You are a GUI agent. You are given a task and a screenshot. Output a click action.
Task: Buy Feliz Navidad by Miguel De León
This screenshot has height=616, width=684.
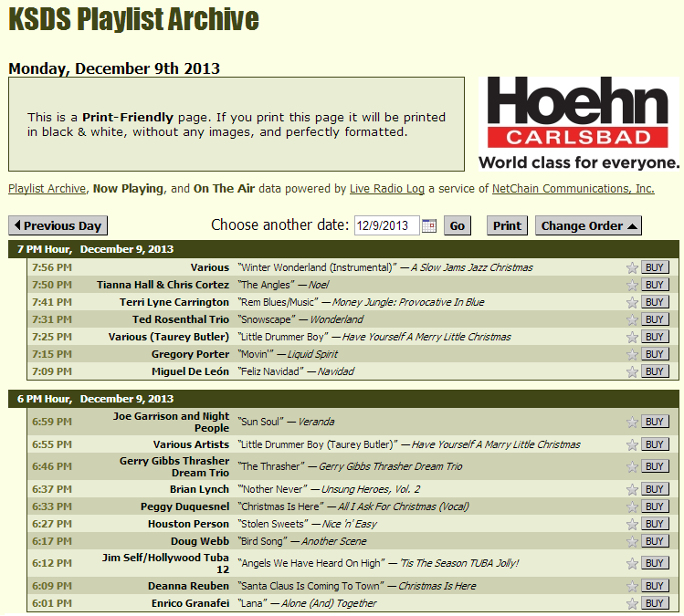655,371
